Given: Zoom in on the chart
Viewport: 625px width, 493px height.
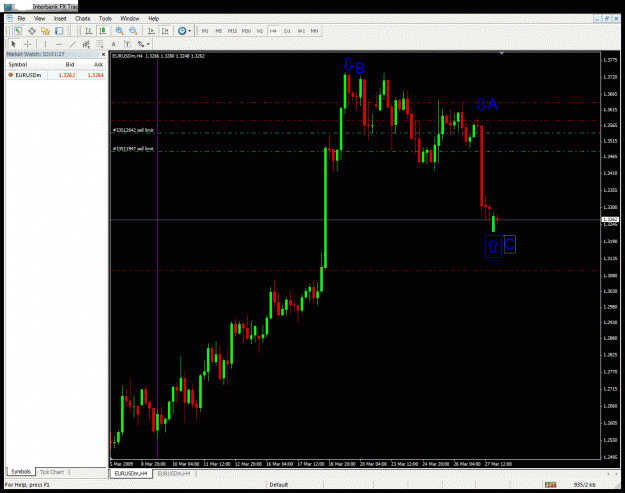Looking at the screenshot, I should pos(119,31).
